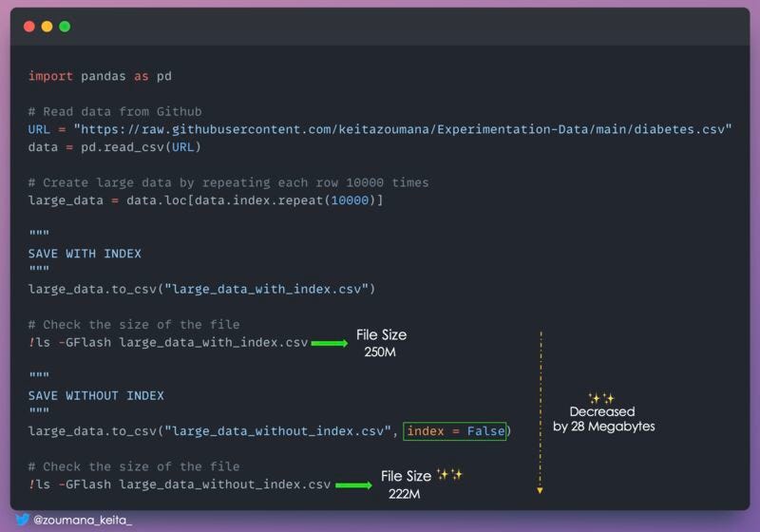Select the highlighted index = False box
The width and height of the screenshot is (760, 532).
point(454,431)
